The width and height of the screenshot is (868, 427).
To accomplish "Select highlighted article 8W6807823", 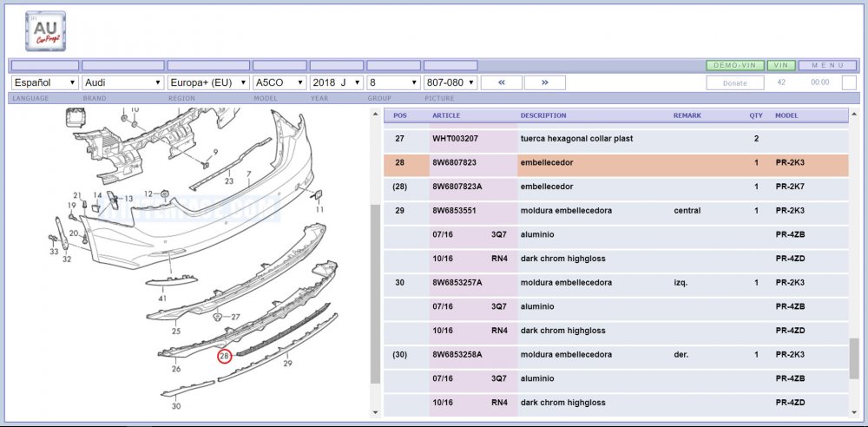I will tap(454, 163).
